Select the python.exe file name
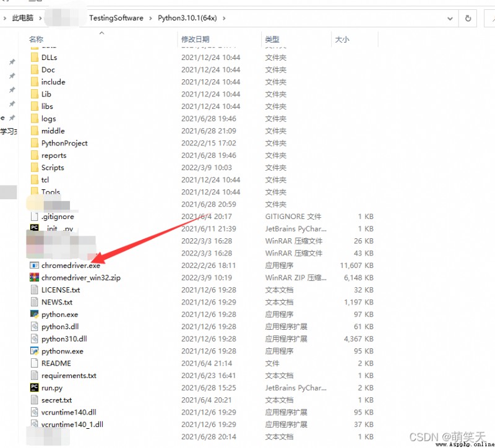This screenshot has height=448, width=495. coord(59,314)
